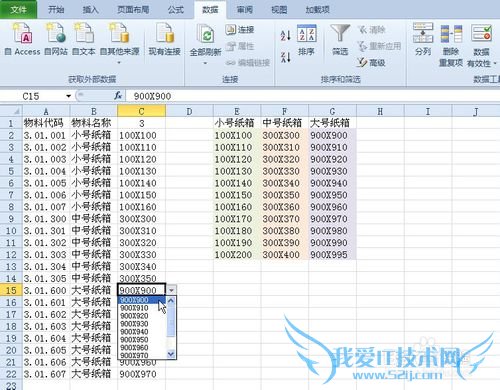Expand the Refresh All dropdown arrow
500x390 pixels.
click(x=205, y=63)
